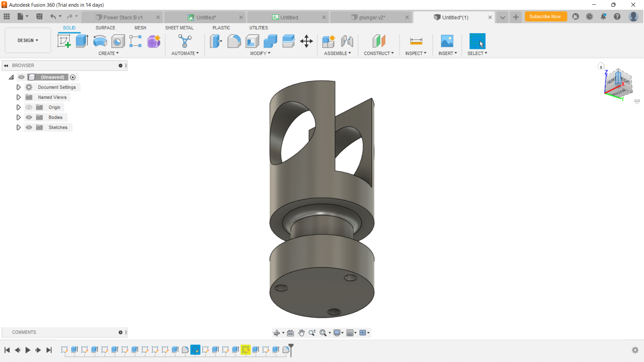Image resolution: width=644 pixels, height=362 pixels.
Task: Activate the Move/Copy tool
Action: pyautogui.click(x=306, y=41)
